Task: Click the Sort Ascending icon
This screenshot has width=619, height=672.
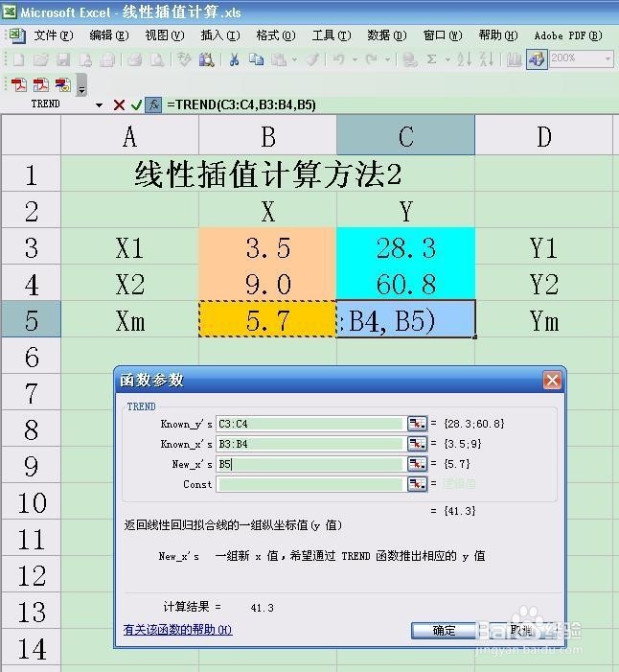Action: point(465,59)
